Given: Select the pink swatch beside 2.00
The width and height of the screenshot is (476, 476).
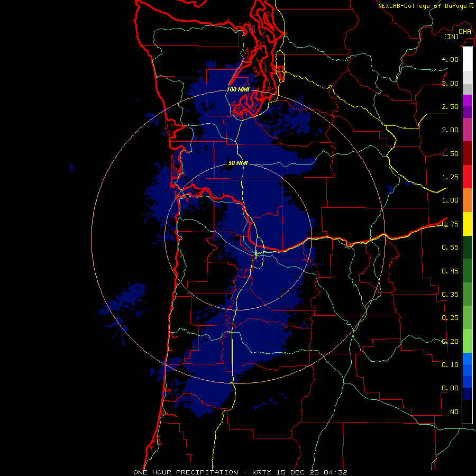Looking at the screenshot, I should (467, 130).
